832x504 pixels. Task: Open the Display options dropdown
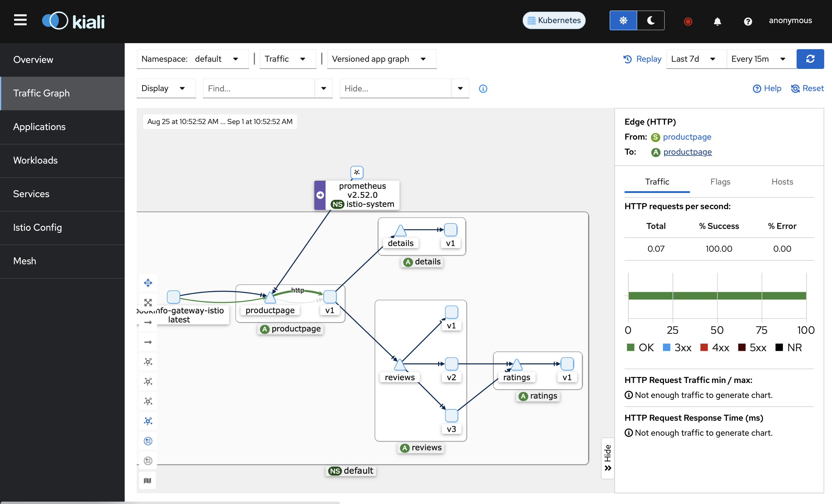point(166,88)
